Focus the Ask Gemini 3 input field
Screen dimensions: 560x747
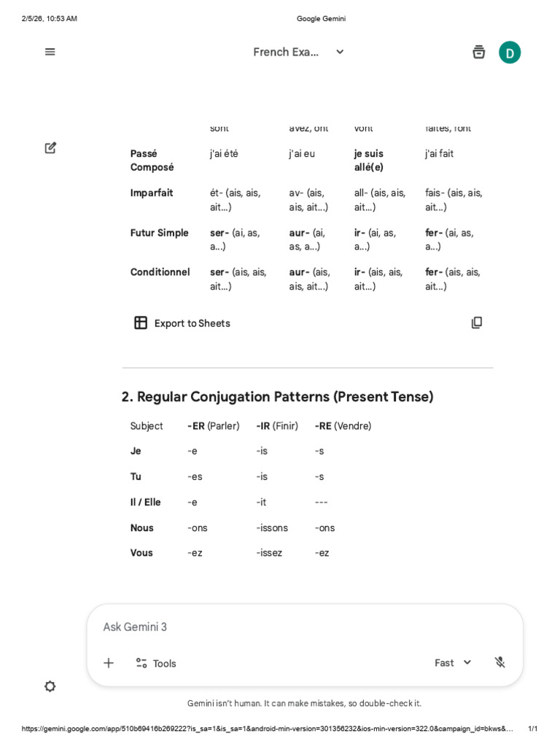click(305, 627)
